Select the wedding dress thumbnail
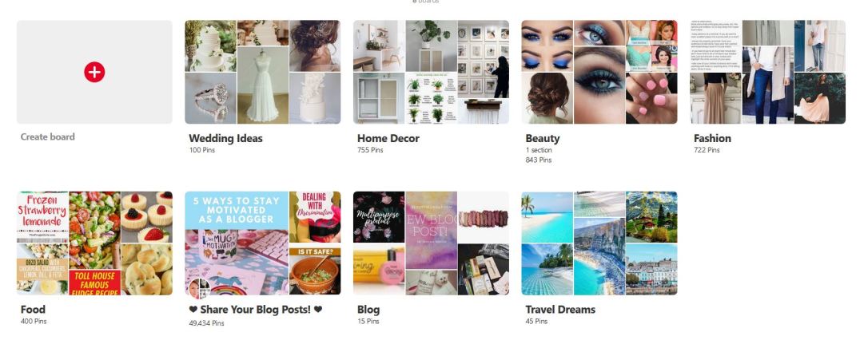Screen dimensions: 868x348 (x=262, y=85)
